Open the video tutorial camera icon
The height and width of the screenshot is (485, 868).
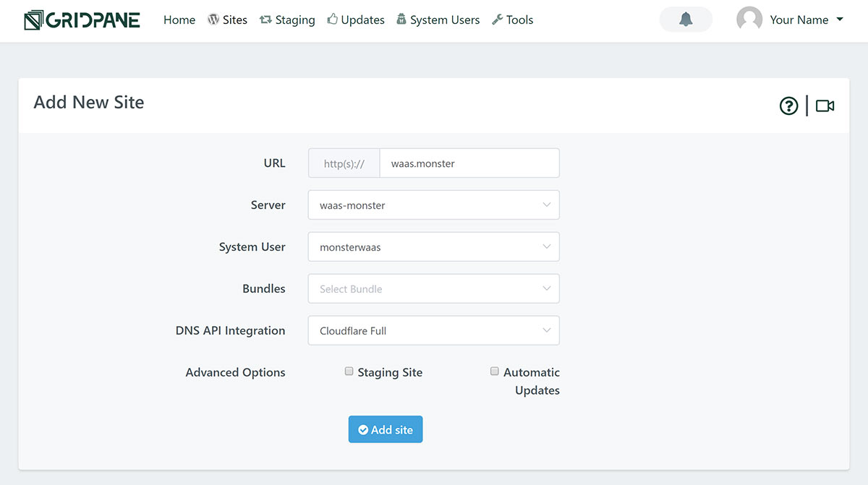point(825,106)
